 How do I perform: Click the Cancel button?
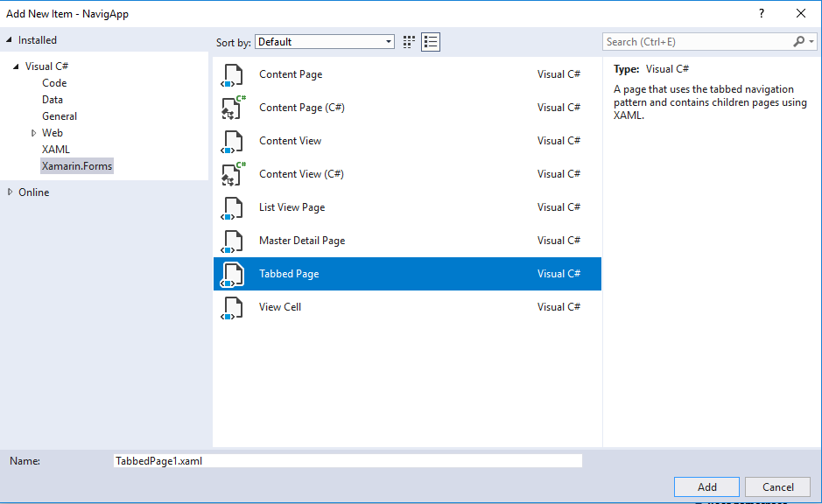(777, 487)
